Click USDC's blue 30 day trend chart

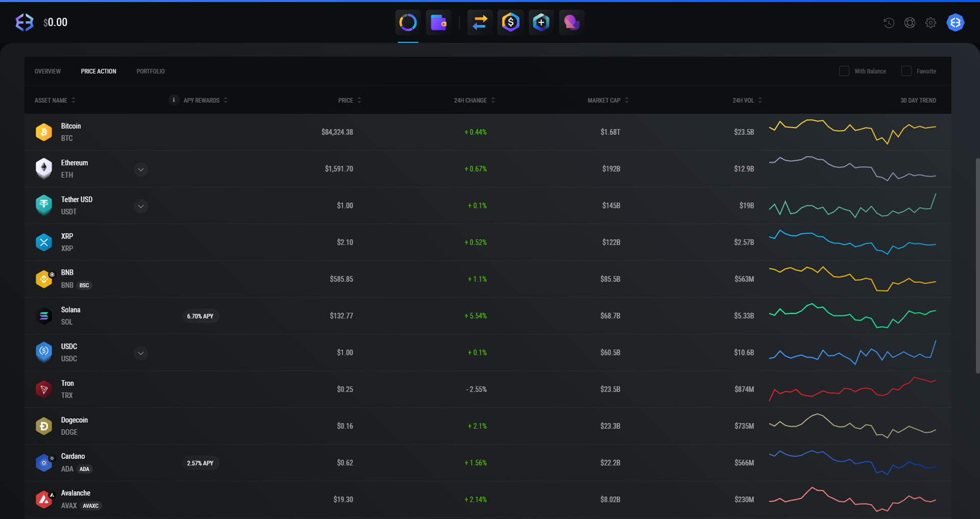852,353
